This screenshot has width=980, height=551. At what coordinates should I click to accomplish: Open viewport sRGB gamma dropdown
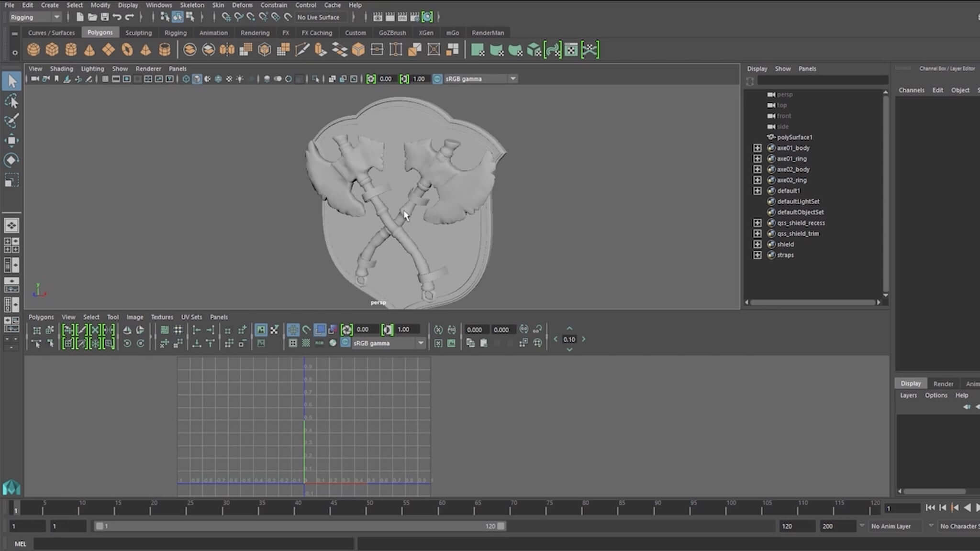tap(513, 79)
